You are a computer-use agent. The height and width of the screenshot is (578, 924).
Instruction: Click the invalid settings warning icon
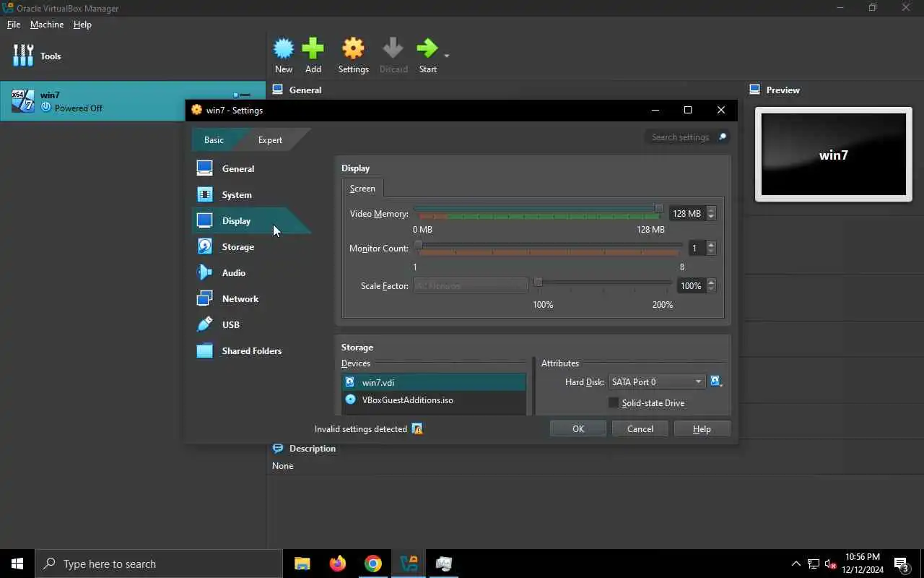coord(417,428)
